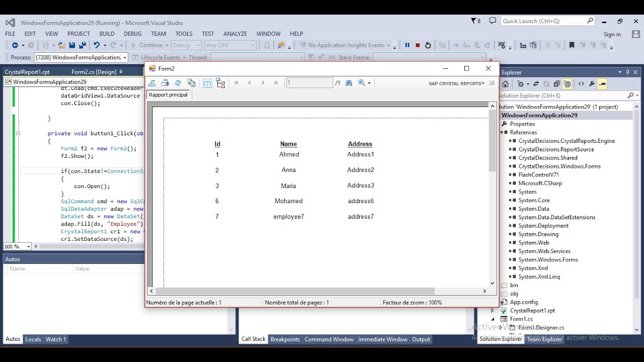
Task: Go to first report page
Action: coord(236,83)
